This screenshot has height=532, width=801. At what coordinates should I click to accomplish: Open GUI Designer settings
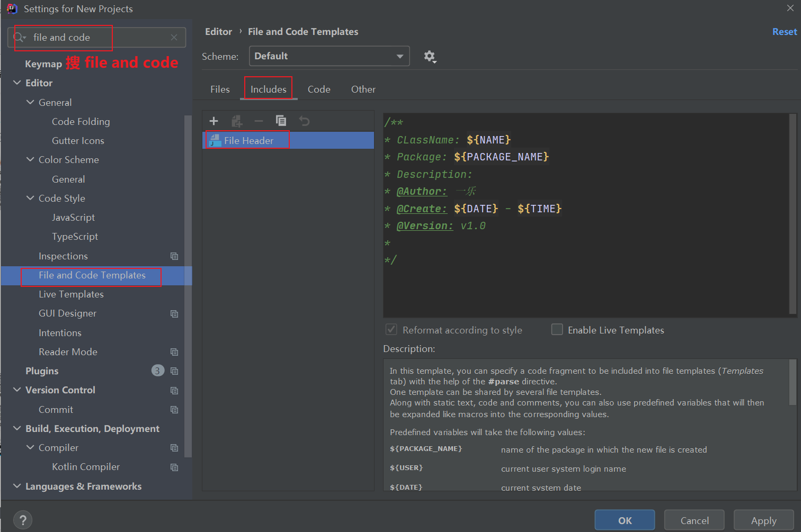click(x=67, y=313)
